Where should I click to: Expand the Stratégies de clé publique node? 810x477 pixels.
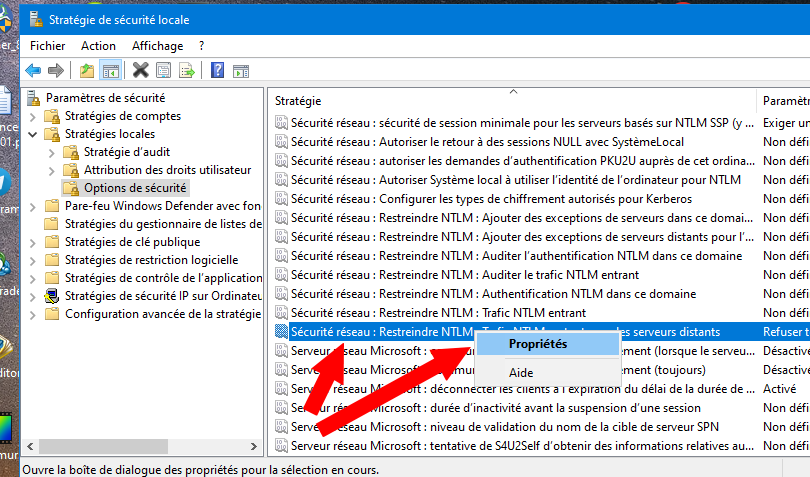(33, 243)
